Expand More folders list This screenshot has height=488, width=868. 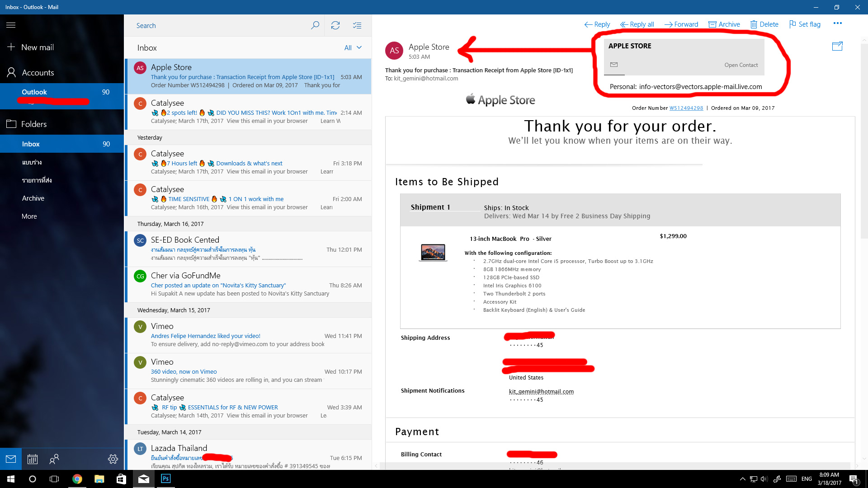(x=29, y=216)
